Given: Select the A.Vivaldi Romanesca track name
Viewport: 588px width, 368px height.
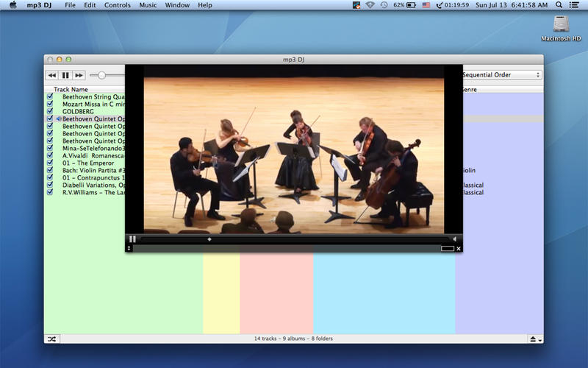Looking at the screenshot, I should [93, 155].
